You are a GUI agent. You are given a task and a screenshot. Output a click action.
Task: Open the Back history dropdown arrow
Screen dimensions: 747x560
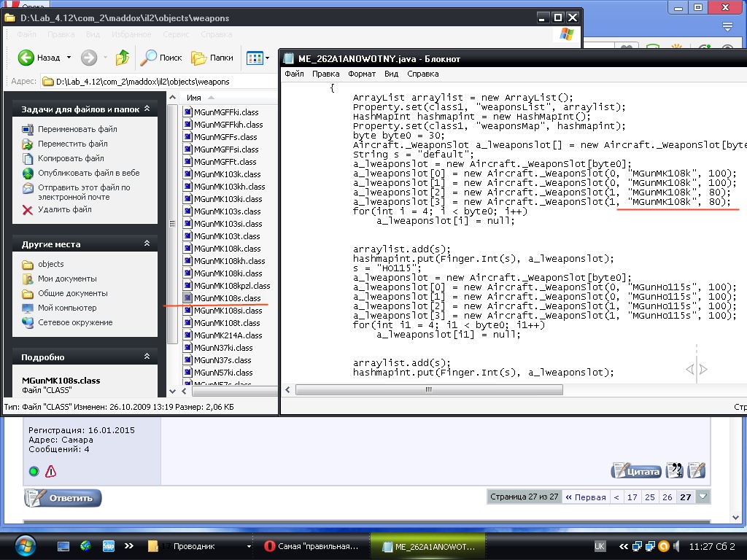click(69, 58)
